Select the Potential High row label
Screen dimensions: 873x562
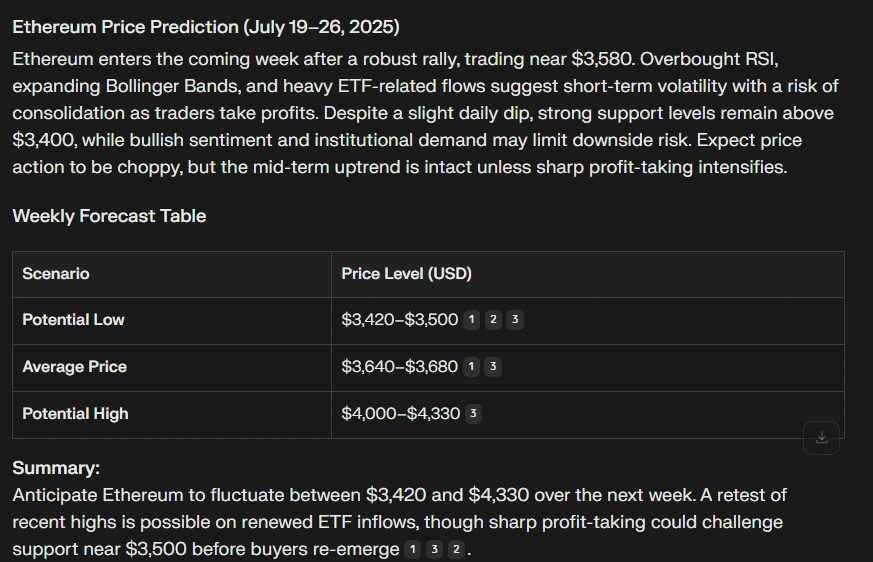point(76,414)
